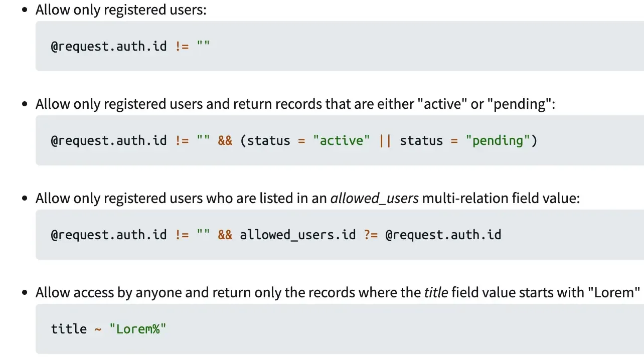The width and height of the screenshot is (644, 361).
Task: Click the italic word 'allowed_users' in the description
Action: [x=374, y=199]
